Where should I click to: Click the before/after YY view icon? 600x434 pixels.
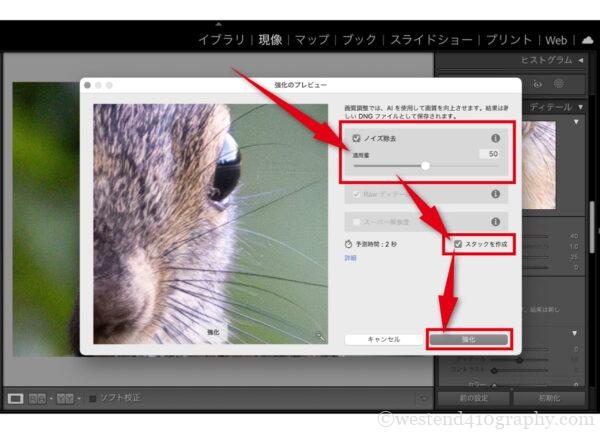[x=66, y=398]
